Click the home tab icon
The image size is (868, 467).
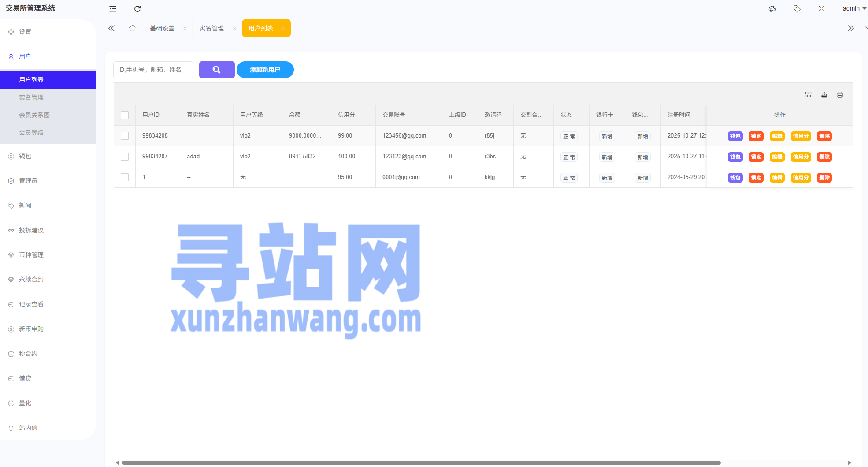(133, 28)
